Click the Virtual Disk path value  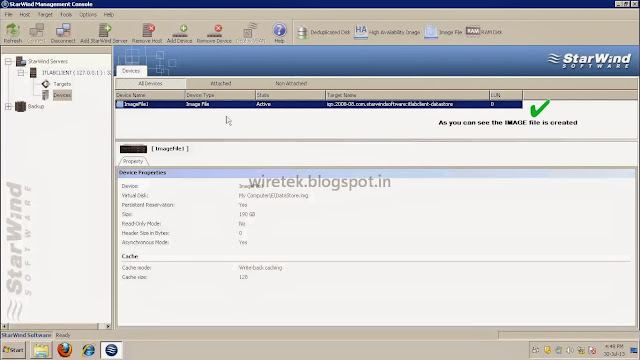[273, 196]
